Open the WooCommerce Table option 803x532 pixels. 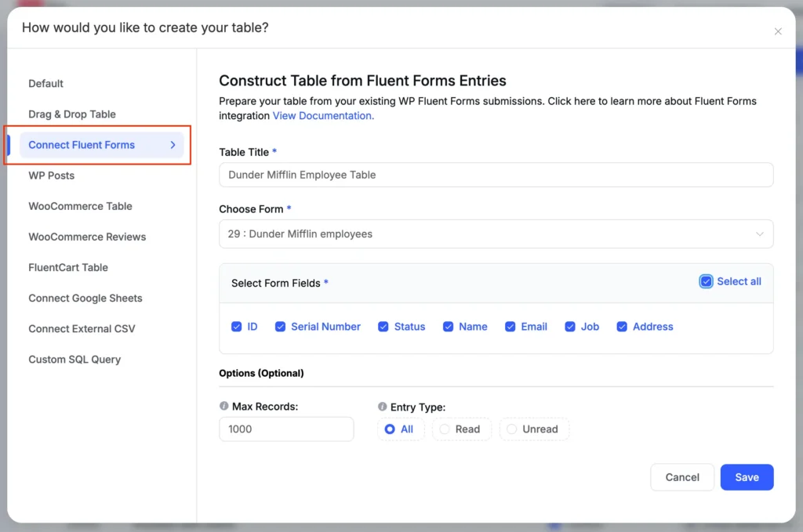coord(79,206)
